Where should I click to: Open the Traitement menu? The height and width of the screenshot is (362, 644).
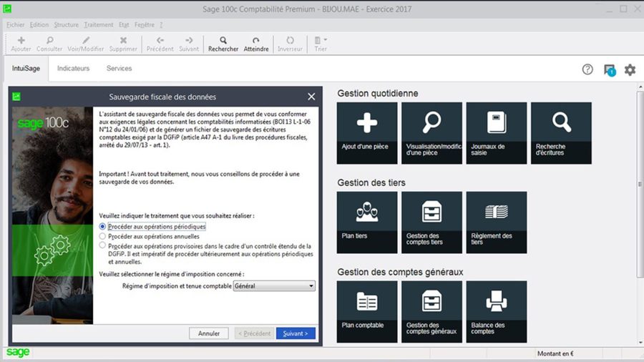(99, 24)
